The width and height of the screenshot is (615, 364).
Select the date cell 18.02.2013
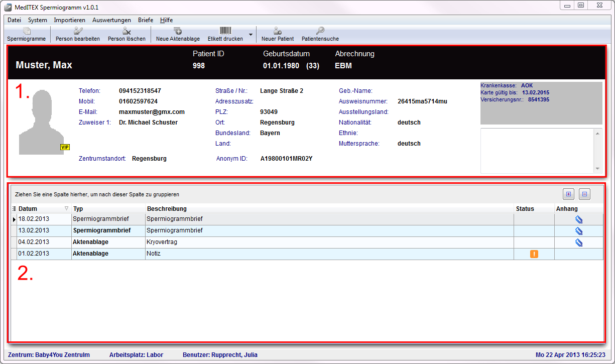(x=44, y=219)
